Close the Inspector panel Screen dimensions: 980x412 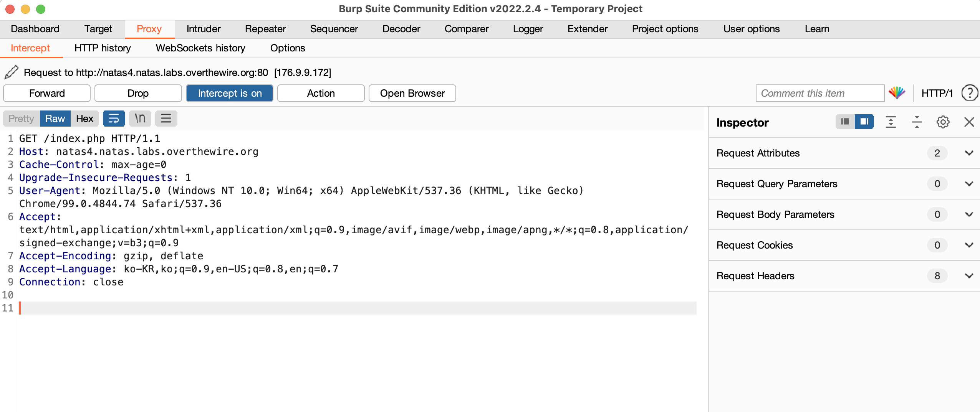pyautogui.click(x=969, y=122)
